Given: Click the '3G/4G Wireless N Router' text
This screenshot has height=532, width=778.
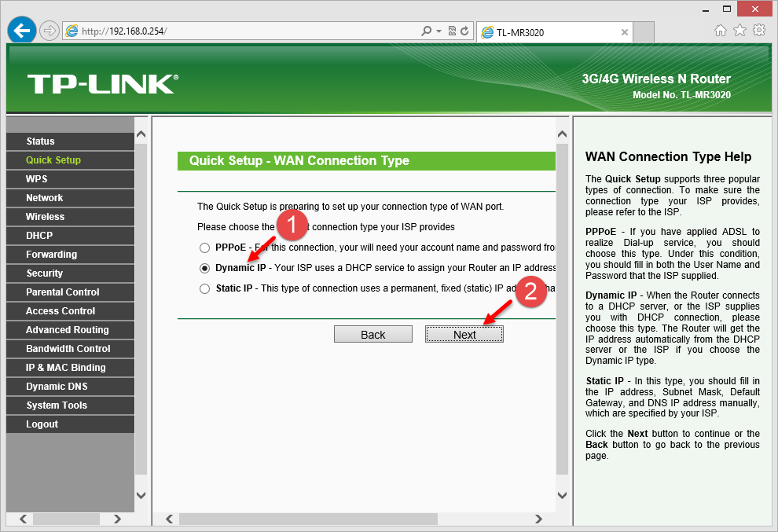Looking at the screenshot, I should [656, 79].
